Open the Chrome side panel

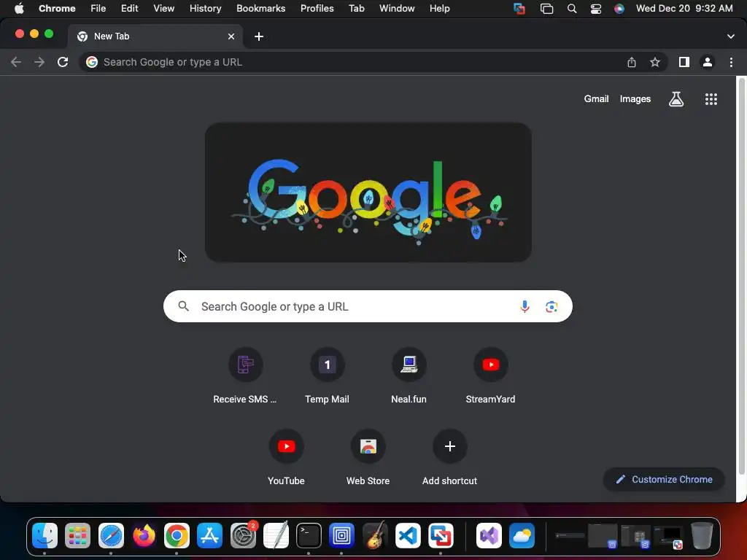coord(684,62)
